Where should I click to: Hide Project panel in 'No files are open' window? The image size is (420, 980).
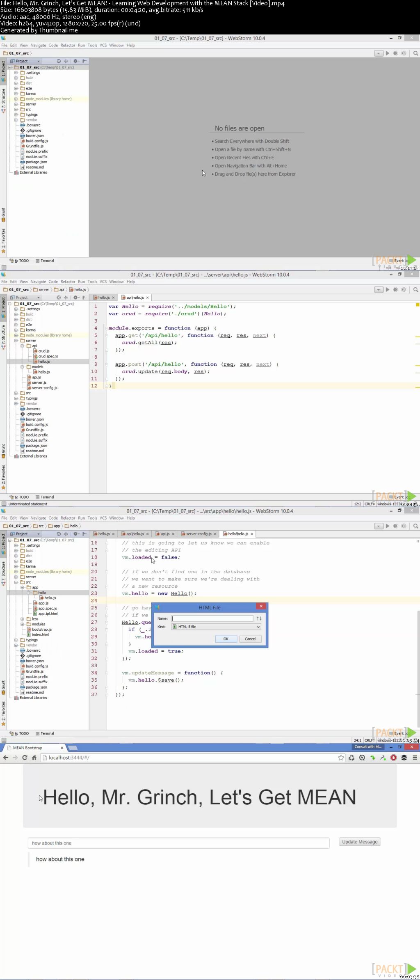click(84, 61)
